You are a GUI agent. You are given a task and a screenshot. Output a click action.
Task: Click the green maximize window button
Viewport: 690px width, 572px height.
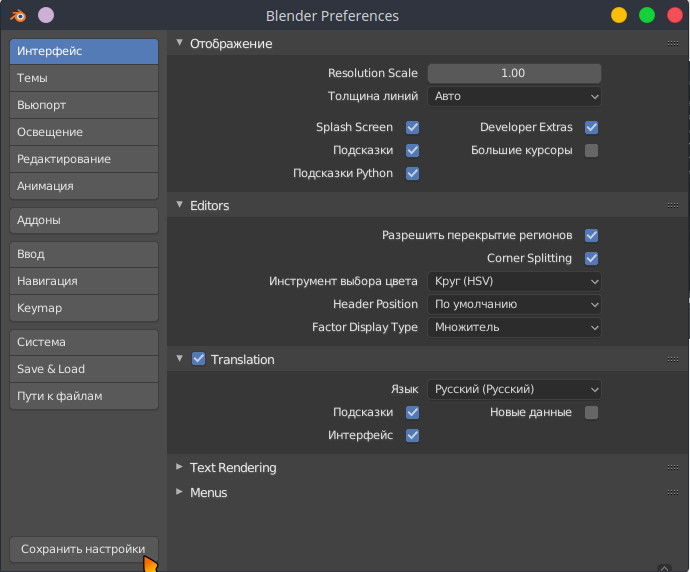pyautogui.click(x=647, y=15)
